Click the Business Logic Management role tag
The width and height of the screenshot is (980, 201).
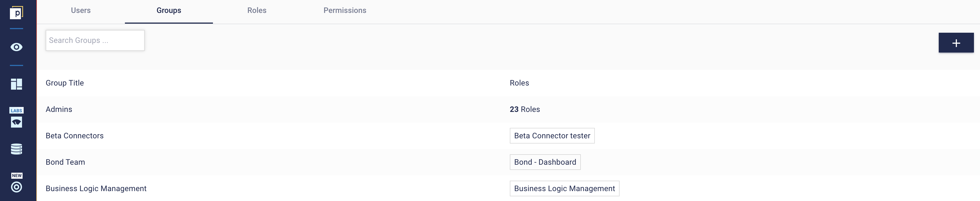pyautogui.click(x=564, y=188)
